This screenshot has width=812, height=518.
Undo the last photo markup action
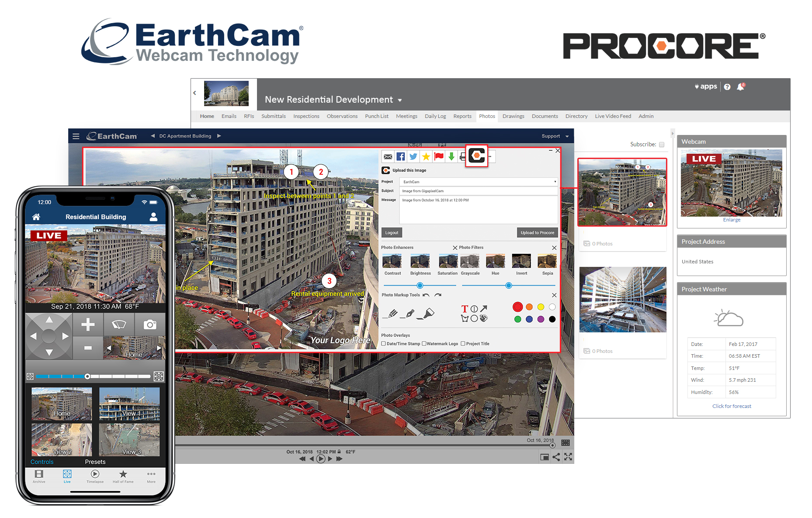point(426,295)
